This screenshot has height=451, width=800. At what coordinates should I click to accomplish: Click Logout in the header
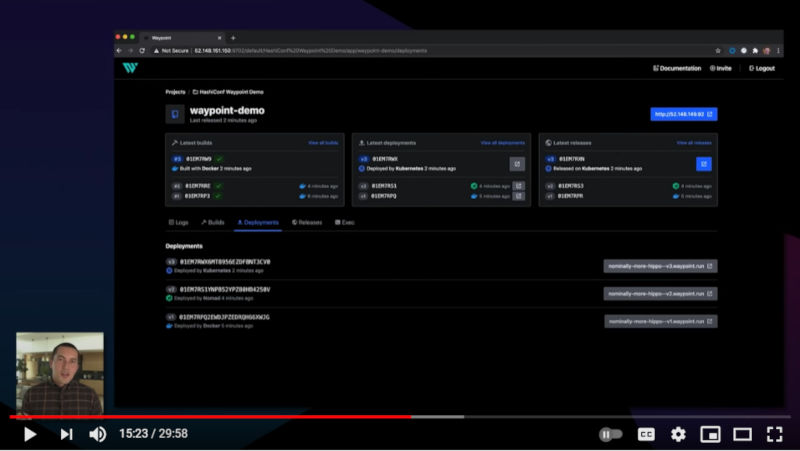(762, 68)
